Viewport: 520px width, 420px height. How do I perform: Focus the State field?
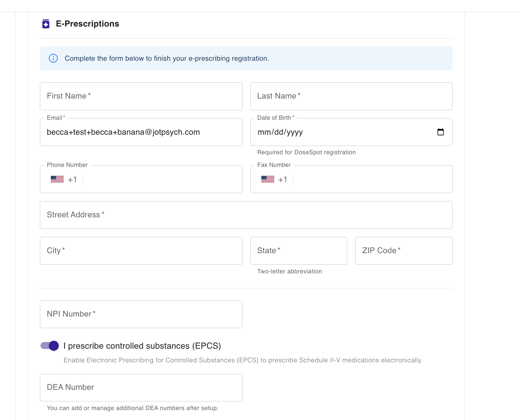click(x=299, y=251)
